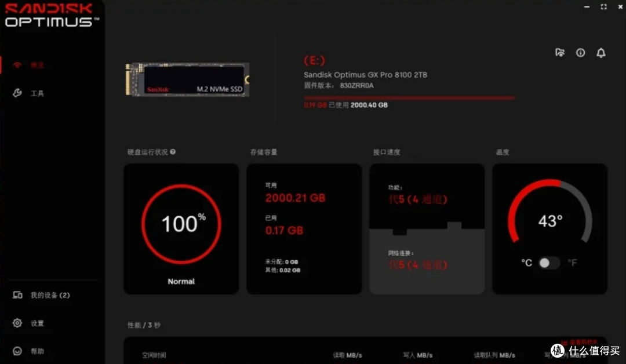Click the 功能 代5 (4 通道) value
626x364 pixels.
click(x=417, y=199)
